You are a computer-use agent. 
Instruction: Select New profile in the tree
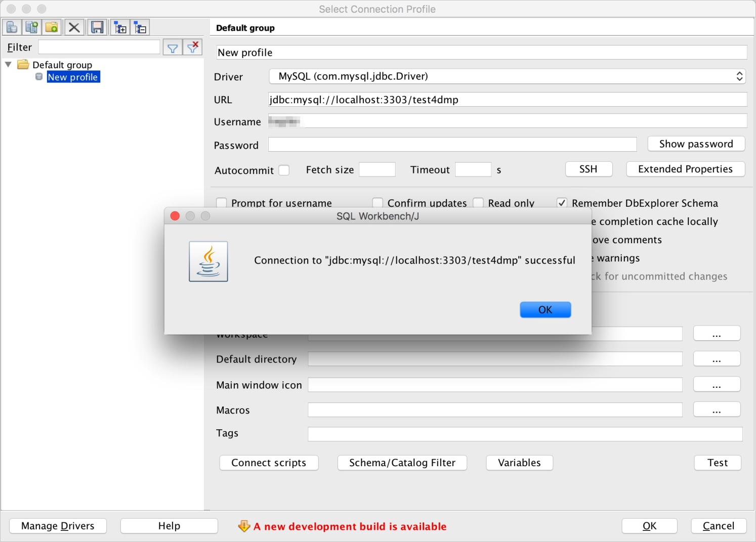click(x=73, y=77)
